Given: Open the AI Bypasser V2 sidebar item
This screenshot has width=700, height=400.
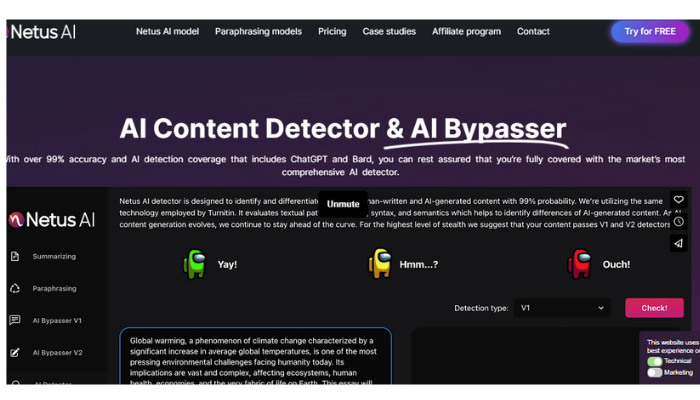Looking at the screenshot, I should point(58,353).
